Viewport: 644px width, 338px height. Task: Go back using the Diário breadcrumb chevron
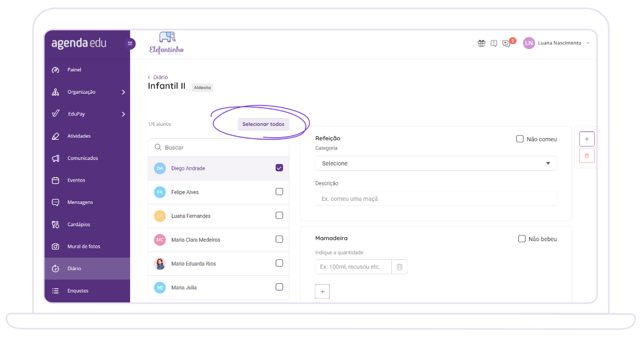(149, 77)
